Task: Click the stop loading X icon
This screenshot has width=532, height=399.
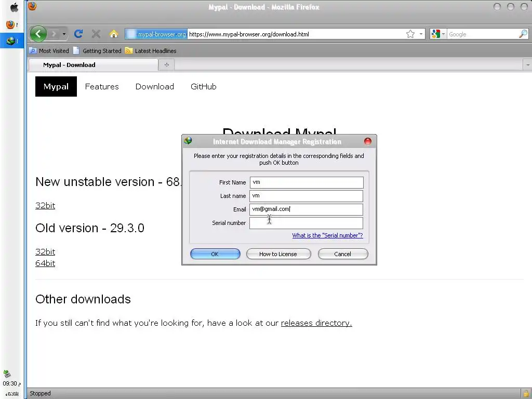Action: (x=96, y=34)
